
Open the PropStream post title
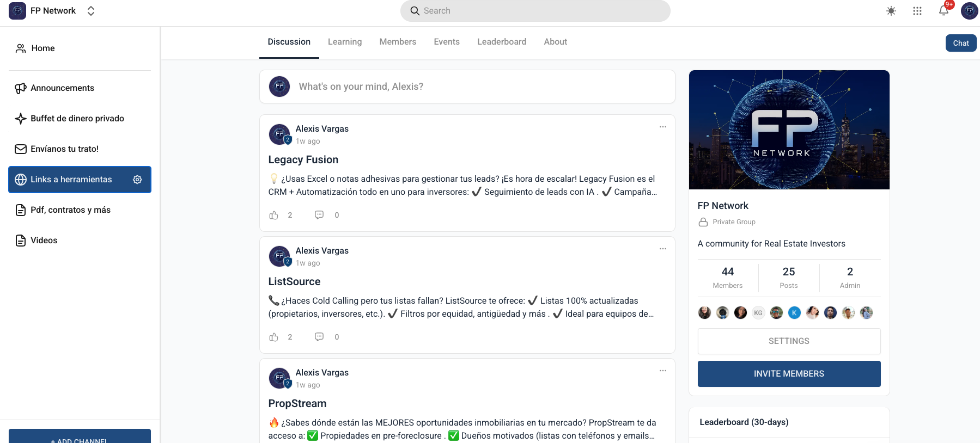click(x=297, y=403)
